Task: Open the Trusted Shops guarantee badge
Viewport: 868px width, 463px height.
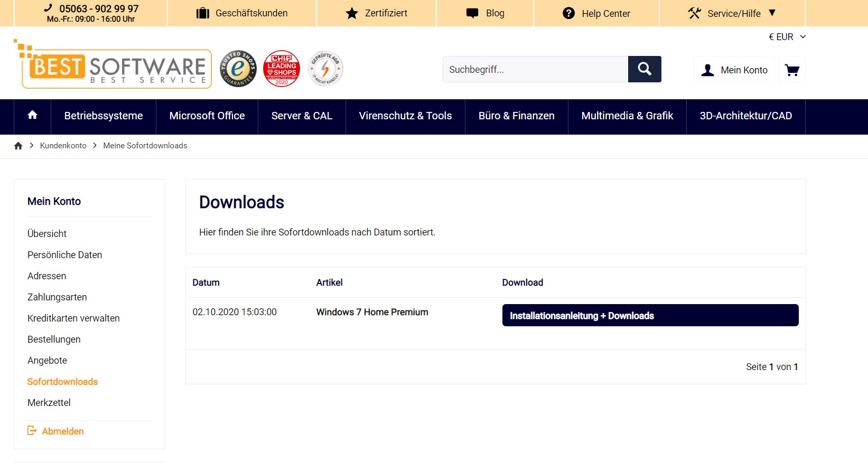Action: 238,69
